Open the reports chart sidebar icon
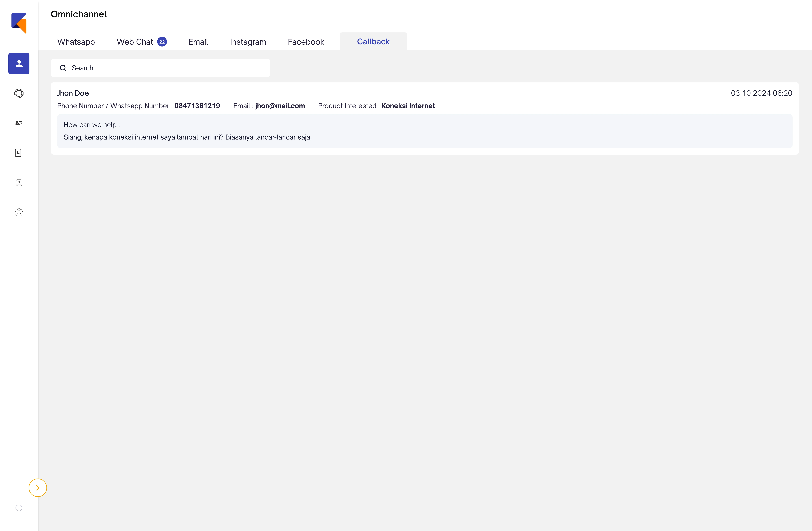Image resolution: width=812 pixels, height=531 pixels. point(19,182)
